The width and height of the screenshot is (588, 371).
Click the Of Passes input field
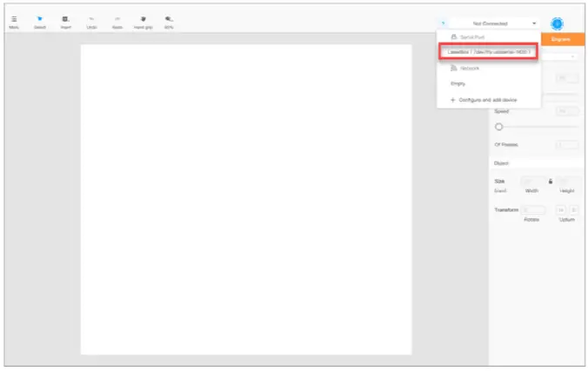[x=567, y=144]
